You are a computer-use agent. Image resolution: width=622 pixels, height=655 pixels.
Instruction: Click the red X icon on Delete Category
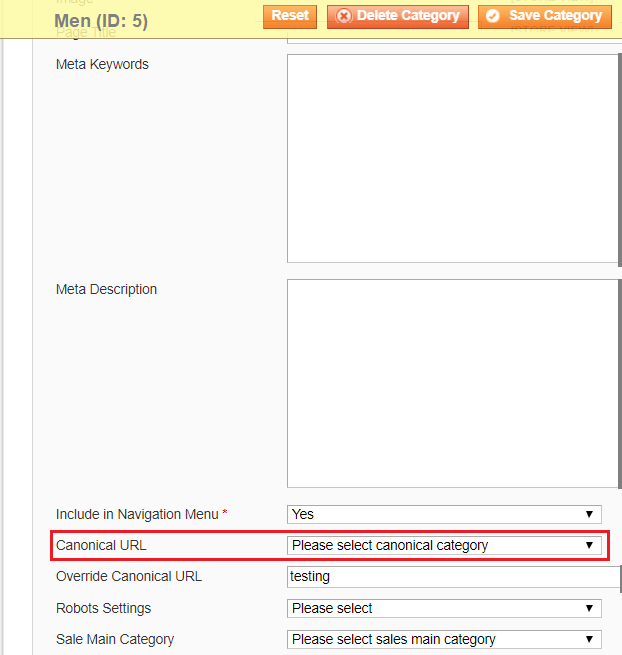click(344, 17)
